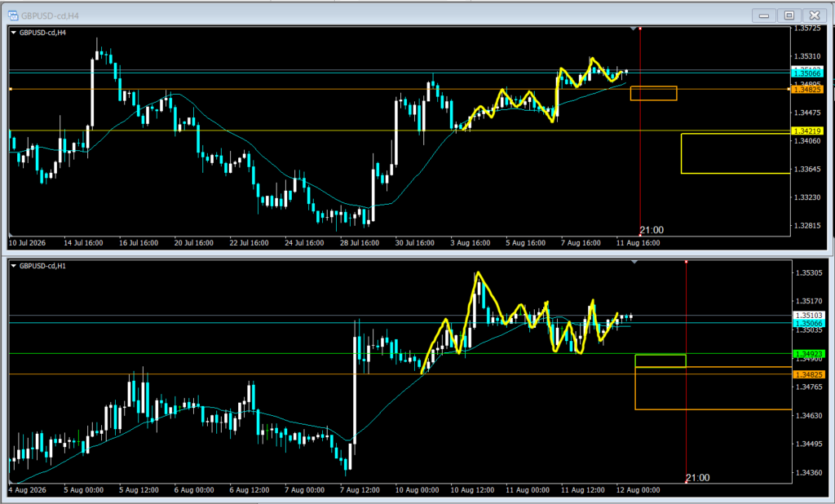Click the 1.34060 price scale value
Screen dimensions: 835x504
click(807, 140)
